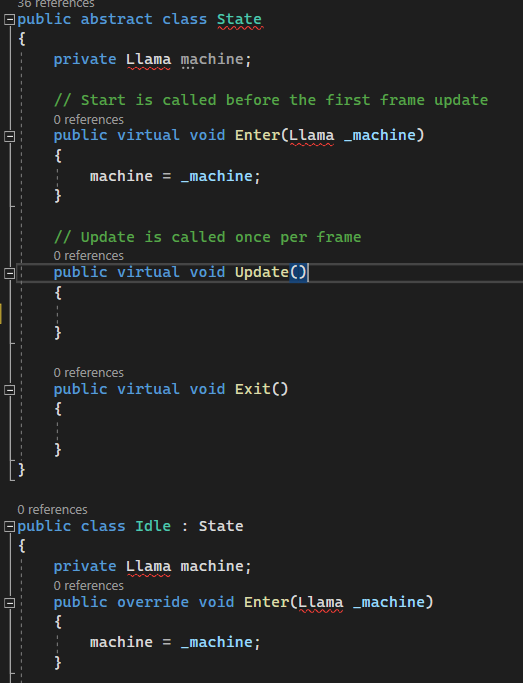Click the Llama type in State's private field
This screenshot has height=683, width=523.
148,59
